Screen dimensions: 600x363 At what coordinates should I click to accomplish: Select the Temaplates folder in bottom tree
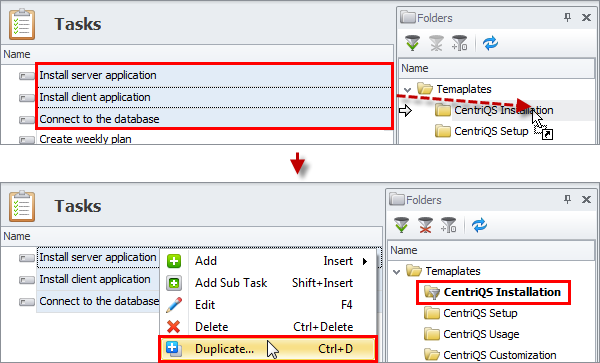point(453,271)
